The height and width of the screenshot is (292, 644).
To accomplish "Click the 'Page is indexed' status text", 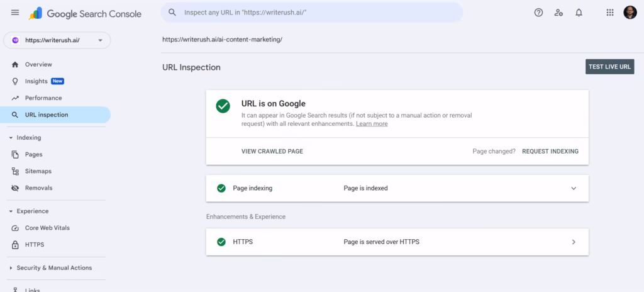I will click(x=365, y=188).
